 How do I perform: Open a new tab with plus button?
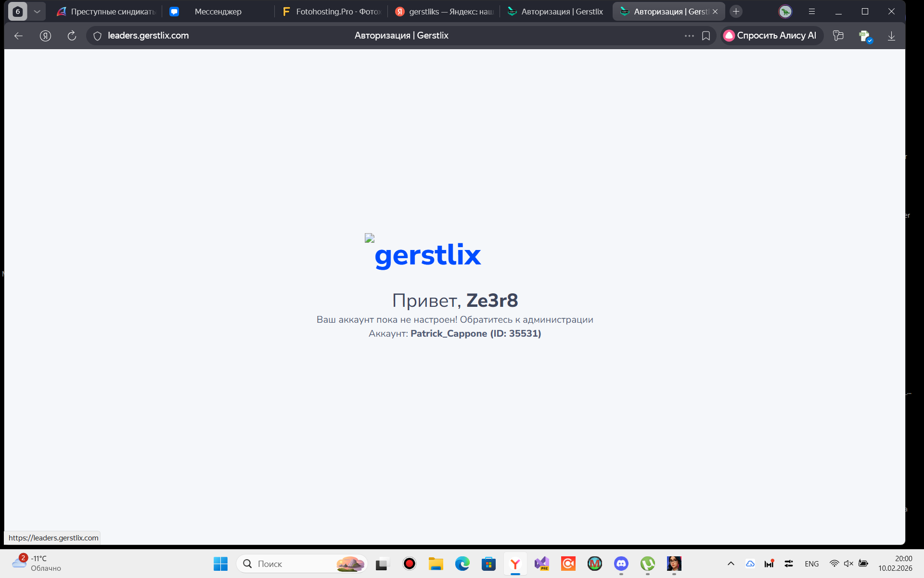coord(736,12)
